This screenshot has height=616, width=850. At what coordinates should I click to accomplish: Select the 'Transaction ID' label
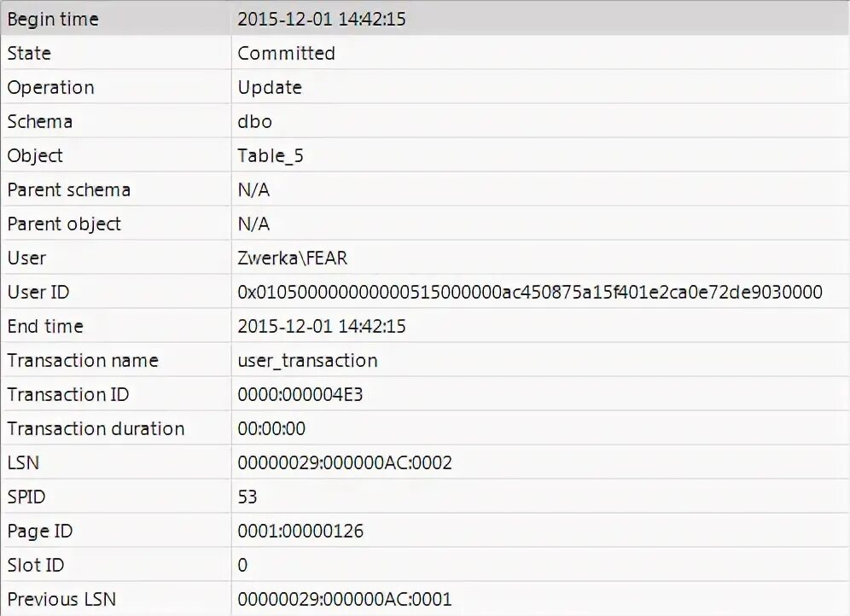67,394
